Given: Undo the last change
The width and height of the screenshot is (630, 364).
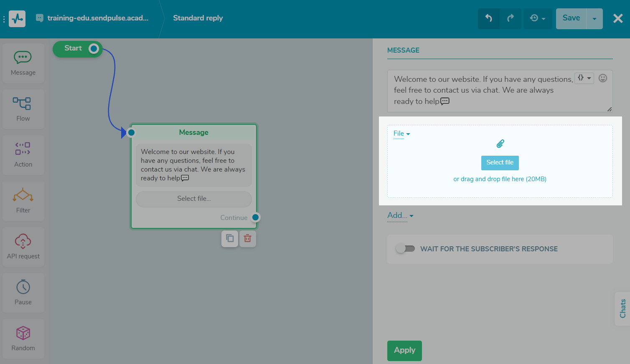Looking at the screenshot, I should click(x=489, y=18).
